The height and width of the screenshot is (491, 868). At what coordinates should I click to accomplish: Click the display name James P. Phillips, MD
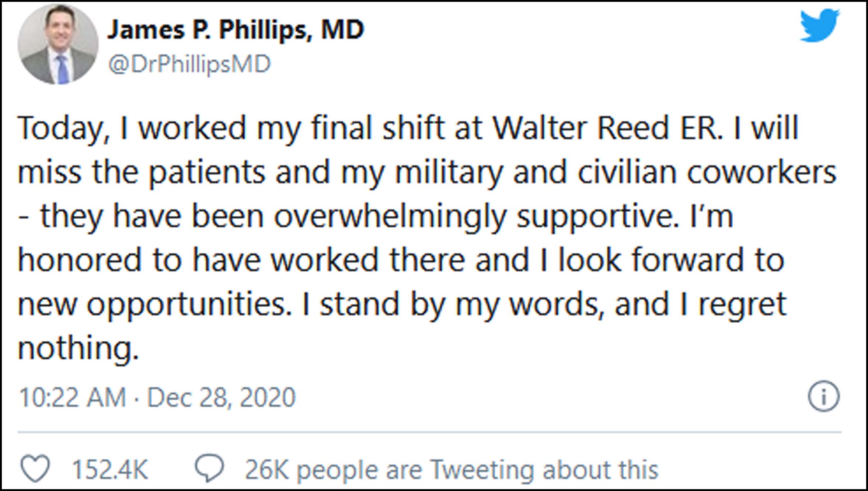coord(236,29)
